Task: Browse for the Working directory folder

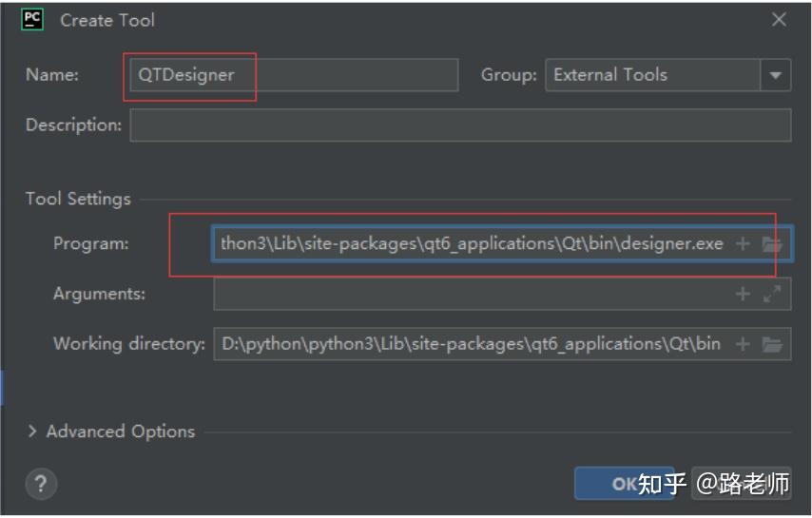Action: pos(771,344)
